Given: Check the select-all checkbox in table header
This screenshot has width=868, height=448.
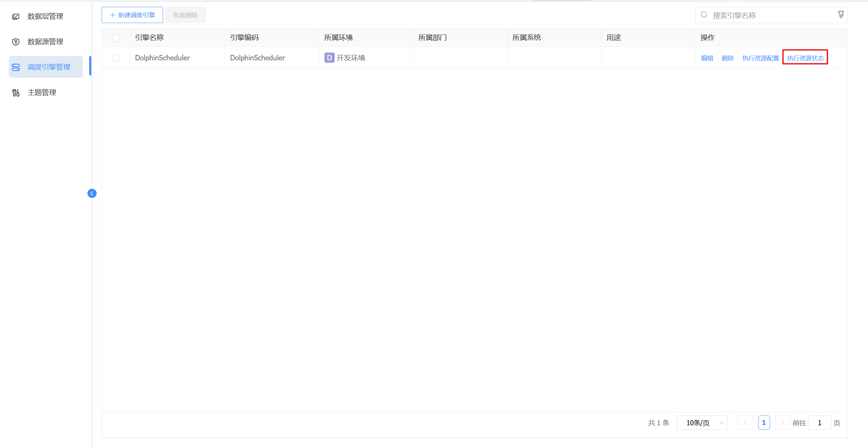Looking at the screenshot, I should [116, 38].
